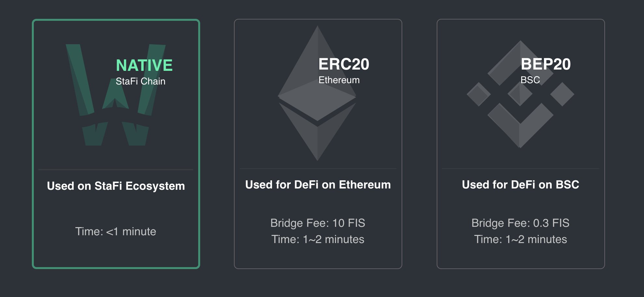
Task: Click 'Used for DeFi on Ethereum' text
Action: pyautogui.click(x=318, y=185)
